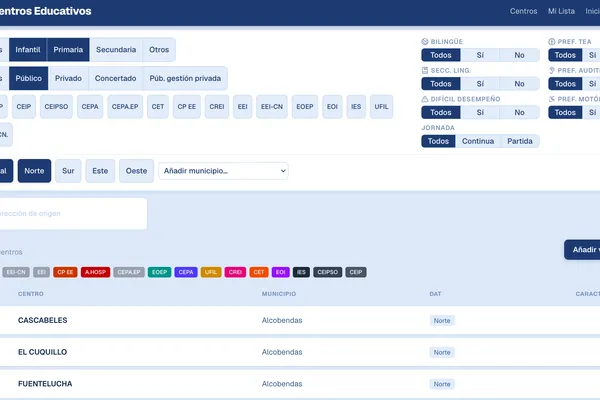Set Bilingüe filter to Sí
Screen dimensions: 600x400
480,55
